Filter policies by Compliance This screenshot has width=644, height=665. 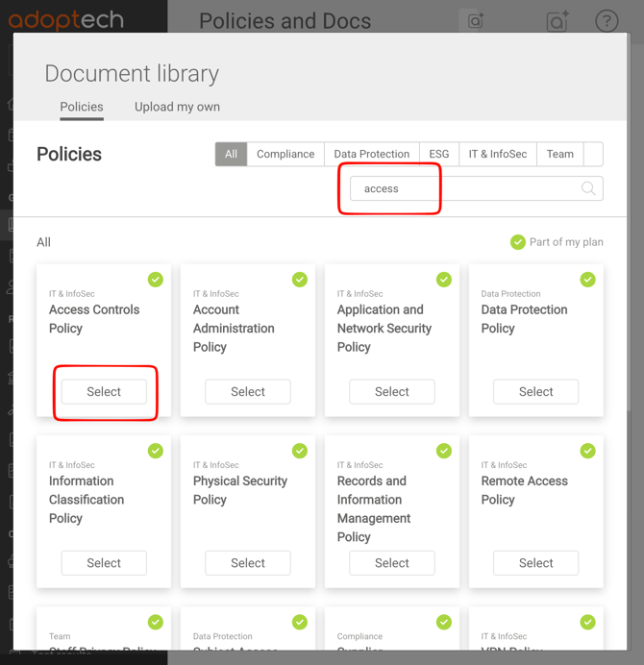[285, 154]
